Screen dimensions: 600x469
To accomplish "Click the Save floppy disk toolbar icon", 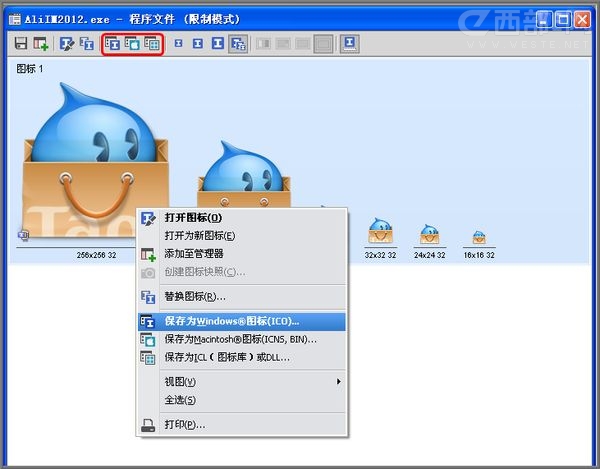I will pos(21,43).
